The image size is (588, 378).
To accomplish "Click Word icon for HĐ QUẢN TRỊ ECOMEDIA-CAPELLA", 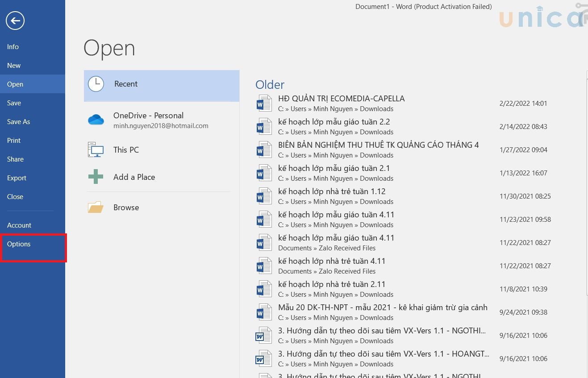I will pyautogui.click(x=264, y=104).
